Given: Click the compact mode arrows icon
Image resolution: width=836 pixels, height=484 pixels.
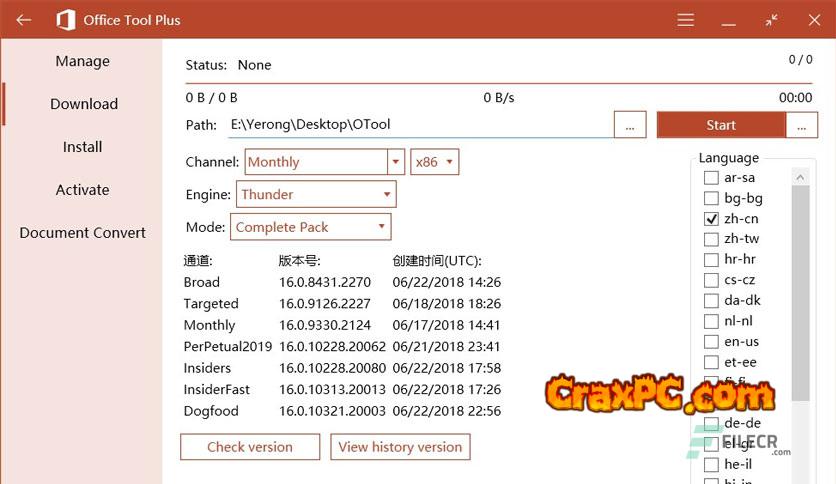Looking at the screenshot, I should [x=771, y=20].
